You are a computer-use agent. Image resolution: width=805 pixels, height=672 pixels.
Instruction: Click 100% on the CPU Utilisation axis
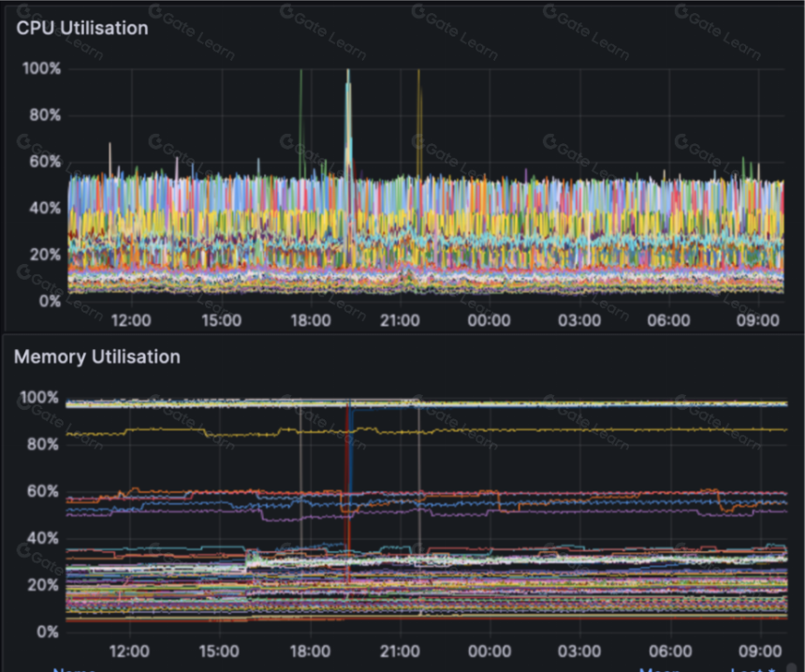pyautogui.click(x=41, y=68)
